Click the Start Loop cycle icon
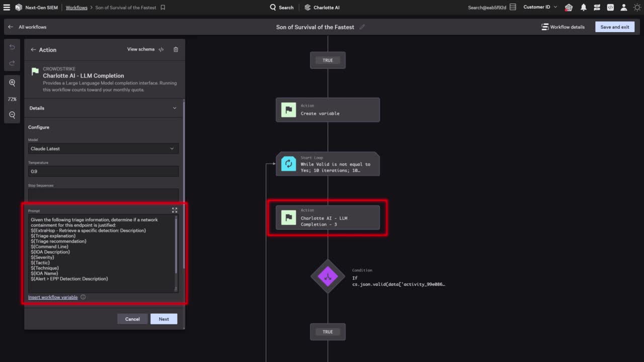The width and height of the screenshot is (644, 362). (288, 164)
